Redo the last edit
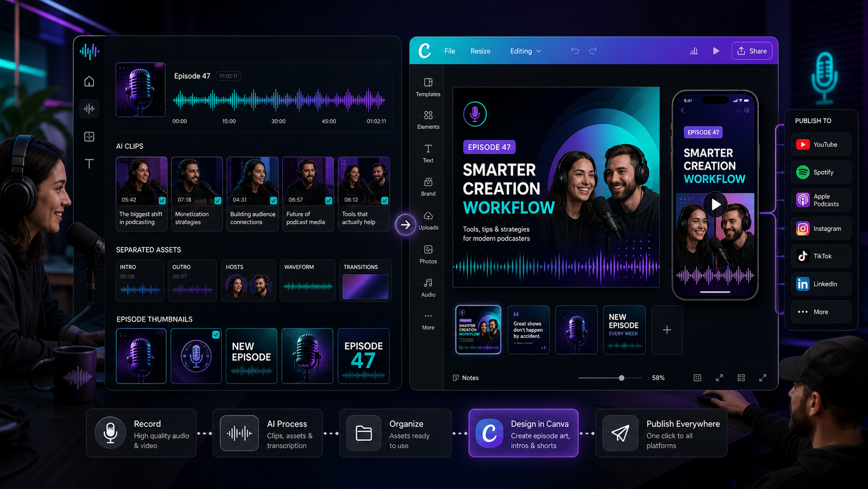Viewport: 868px width, 489px height. pyautogui.click(x=593, y=51)
